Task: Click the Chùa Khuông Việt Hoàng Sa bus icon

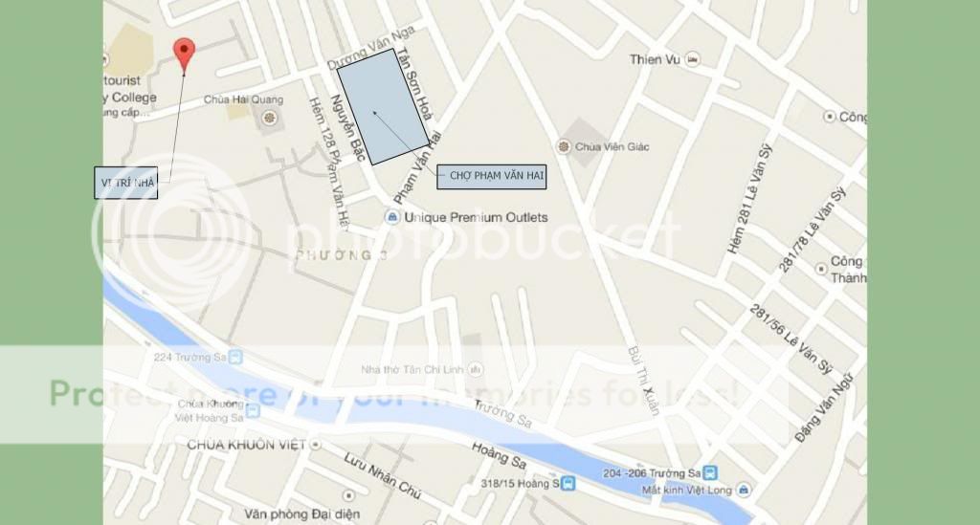Action: tap(253, 411)
